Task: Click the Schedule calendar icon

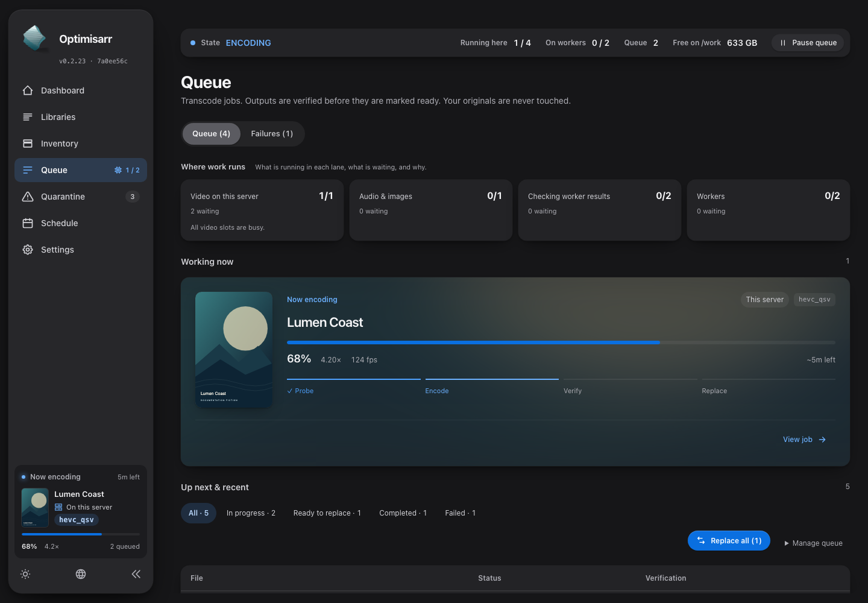Action: (28, 223)
